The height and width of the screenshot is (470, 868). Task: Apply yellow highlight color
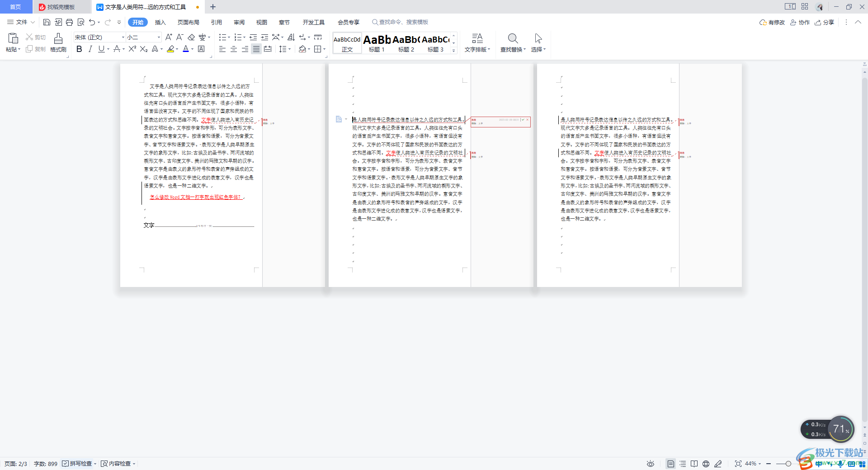170,49
